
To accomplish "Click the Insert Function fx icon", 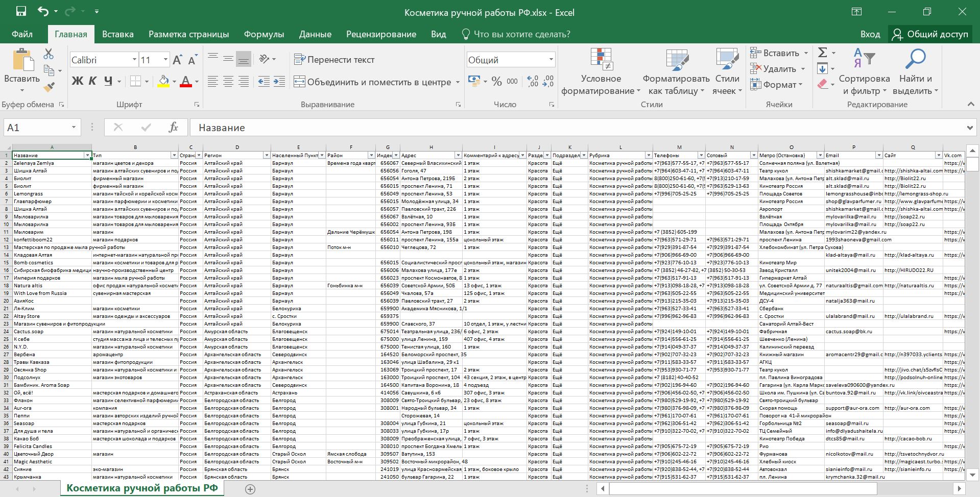I will point(173,128).
